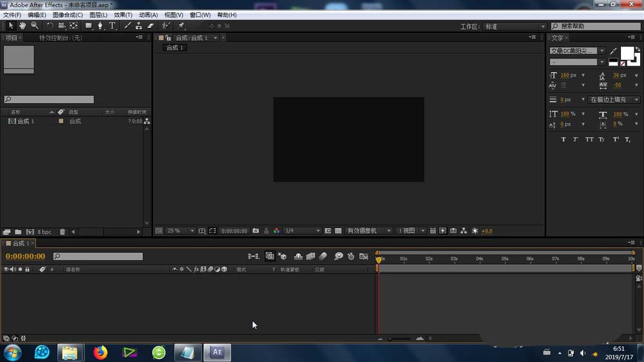Click the no-color red slash swatch

pyautogui.click(x=623, y=64)
